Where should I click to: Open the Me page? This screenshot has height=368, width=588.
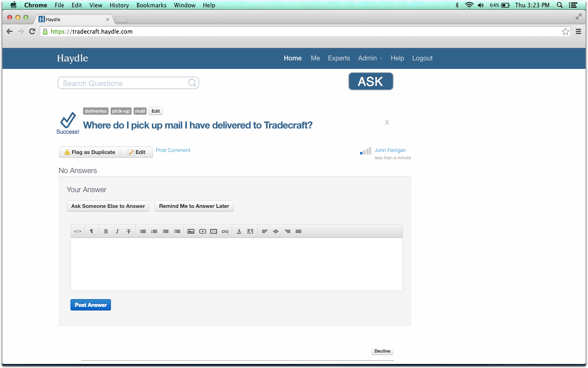tap(315, 58)
